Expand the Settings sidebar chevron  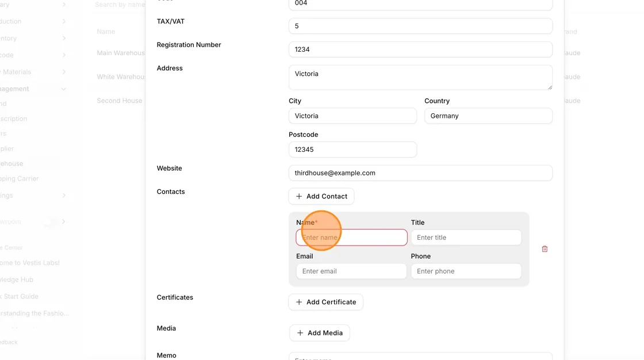[x=64, y=196]
